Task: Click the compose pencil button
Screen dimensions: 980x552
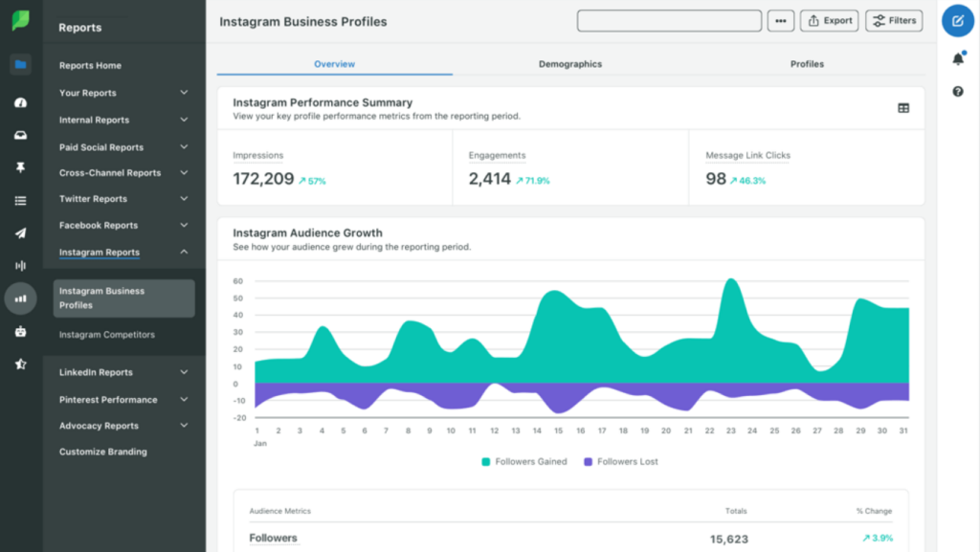Action: click(958, 20)
